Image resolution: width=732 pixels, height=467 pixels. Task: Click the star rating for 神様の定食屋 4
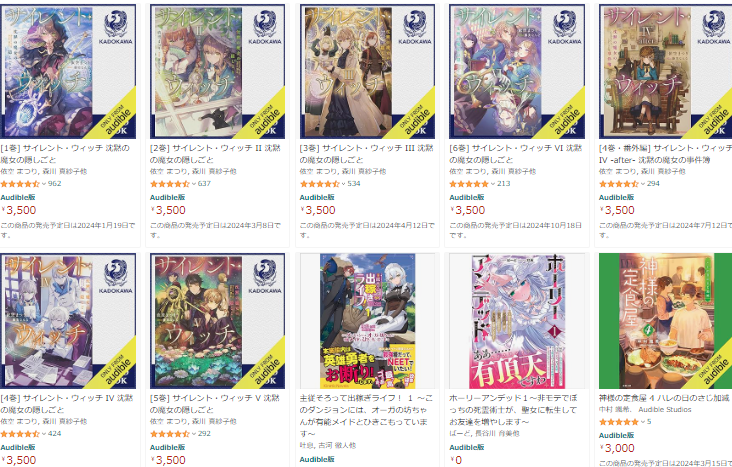click(619, 422)
